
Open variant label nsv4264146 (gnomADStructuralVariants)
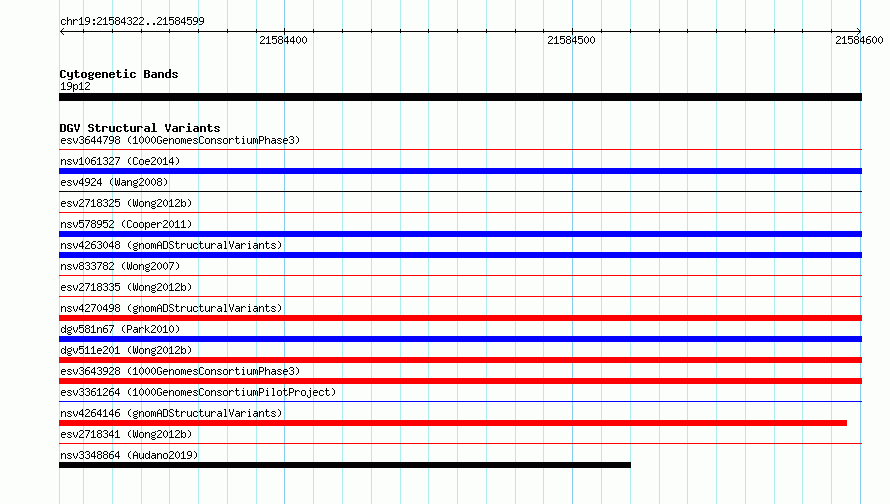[171, 413]
